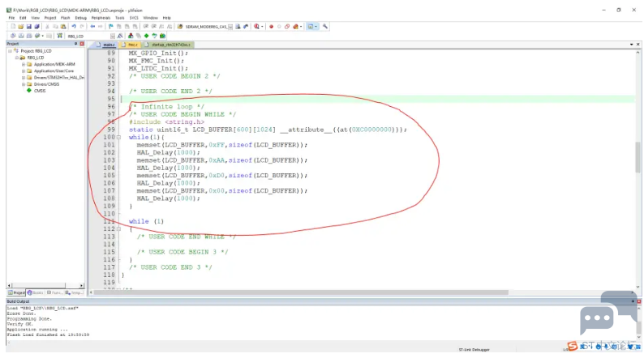Select the Project tab at panel bottom
Screen dimensions: 644x358
pos(16,292)
